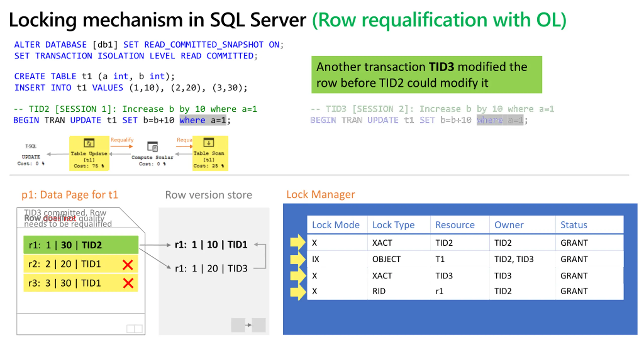Screen dimensions: 644x362
Task: Click the 'p1: Data Page for t1' heading
Action: (70, 195)
